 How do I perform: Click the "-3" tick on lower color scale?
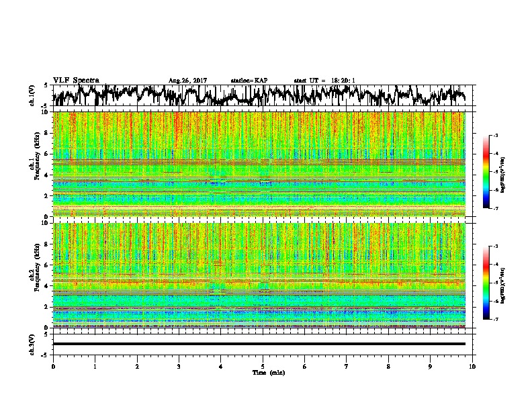point(495,246)
